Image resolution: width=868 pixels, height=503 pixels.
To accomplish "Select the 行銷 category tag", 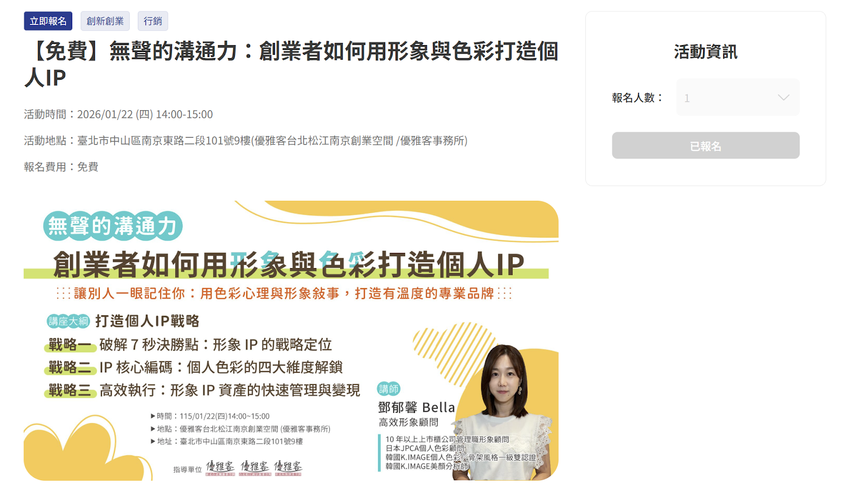I will pyautogui.click(x=153, y=21).
